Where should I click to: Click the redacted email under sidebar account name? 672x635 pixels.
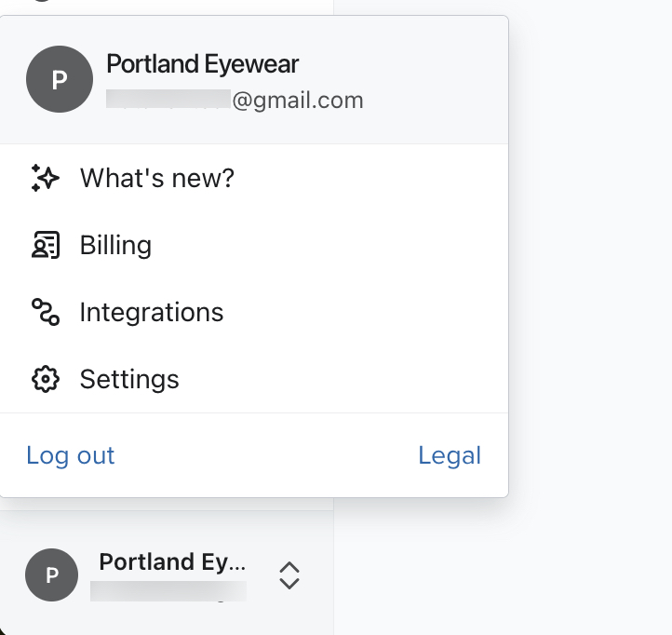tap(168, 591)
